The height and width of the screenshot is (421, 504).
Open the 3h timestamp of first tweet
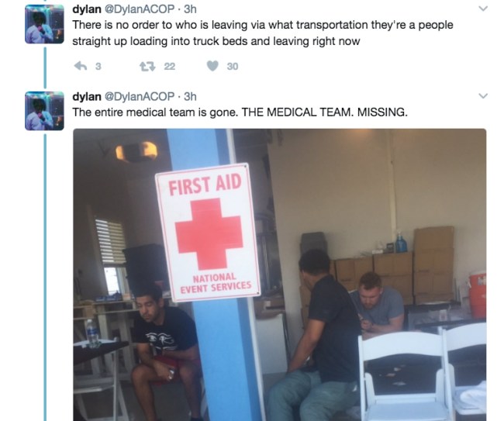tap(190, 9)
